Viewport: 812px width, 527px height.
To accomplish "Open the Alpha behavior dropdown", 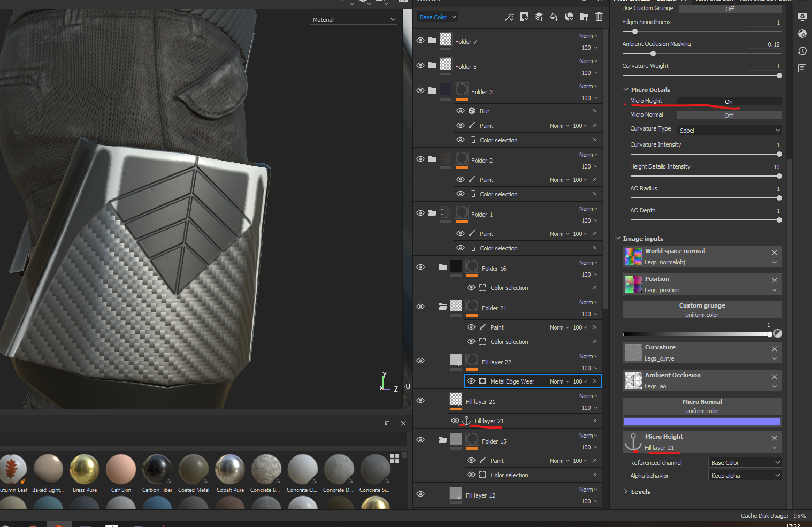I will click(x=745, y=475).
